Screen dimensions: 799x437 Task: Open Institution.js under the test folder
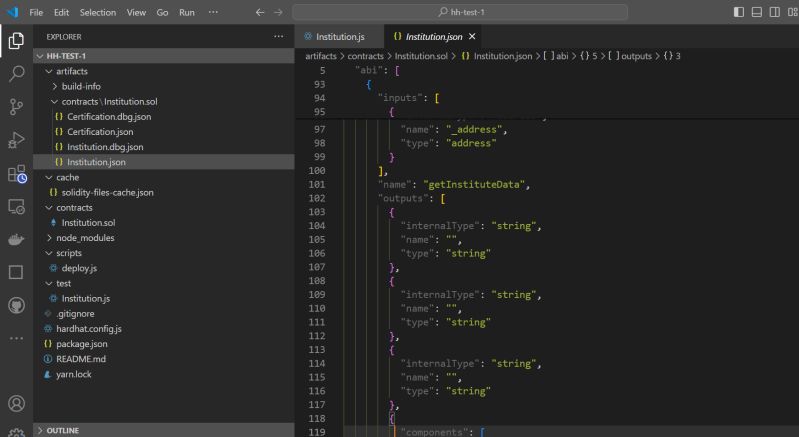point(164,298)
